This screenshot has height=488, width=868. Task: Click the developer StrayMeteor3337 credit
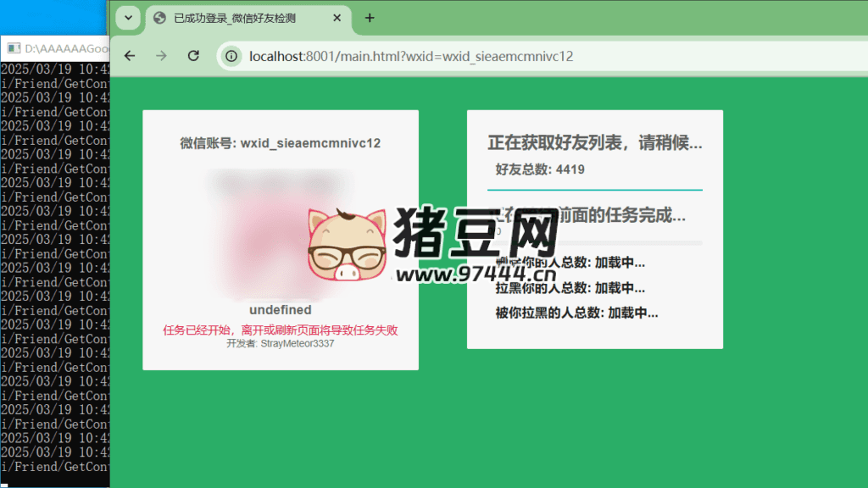(280, 344)
